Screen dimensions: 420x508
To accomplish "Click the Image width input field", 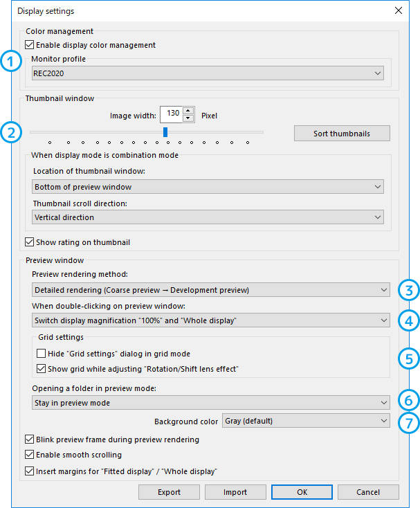I will point(172,114).
